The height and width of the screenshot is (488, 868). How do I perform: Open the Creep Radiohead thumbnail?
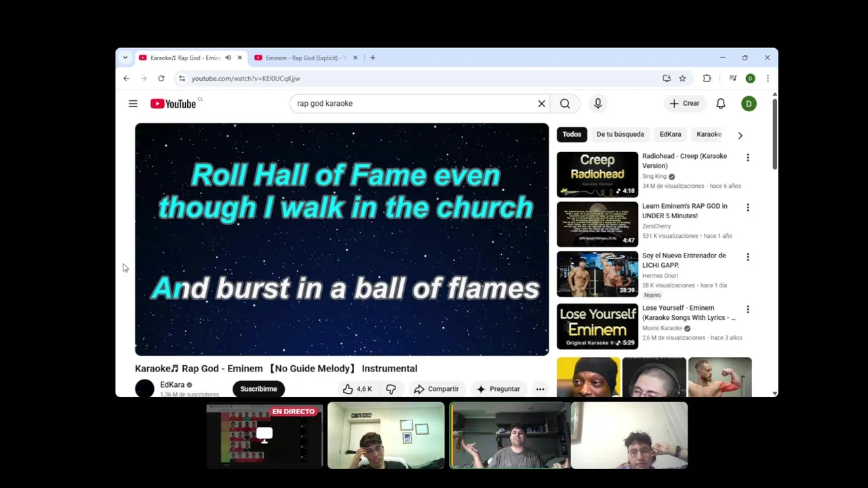(597, 174)
